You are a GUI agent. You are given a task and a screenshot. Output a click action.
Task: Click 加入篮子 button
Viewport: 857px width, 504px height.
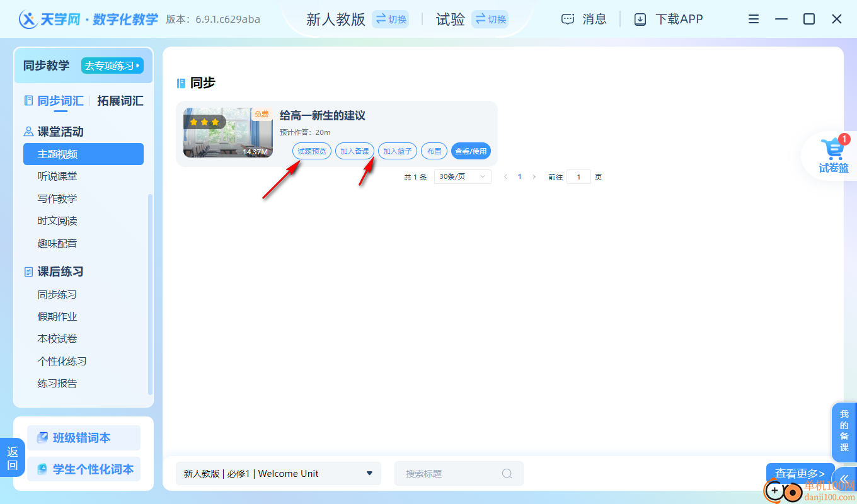click(x=398, y=151)
